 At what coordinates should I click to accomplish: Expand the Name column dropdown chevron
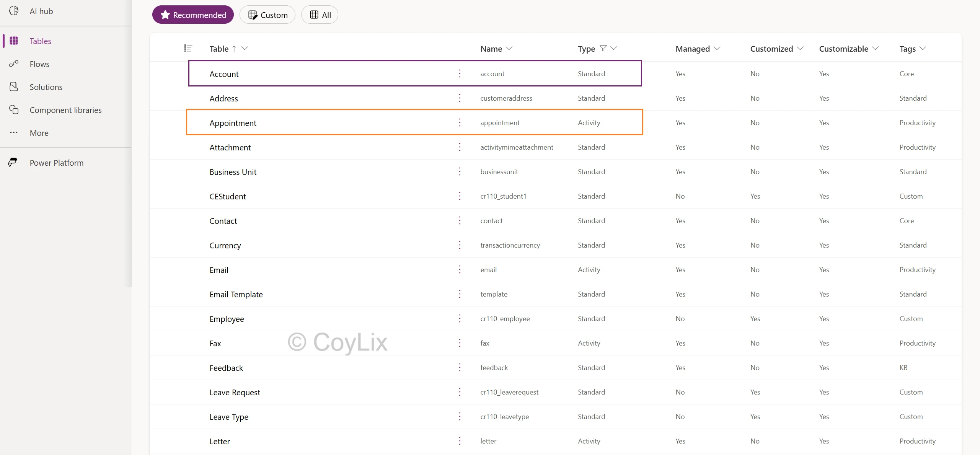point(509,48)
